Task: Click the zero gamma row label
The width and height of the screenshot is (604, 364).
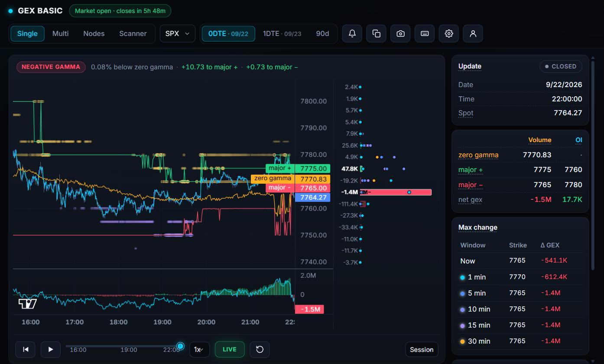Action: coord(478,155)
